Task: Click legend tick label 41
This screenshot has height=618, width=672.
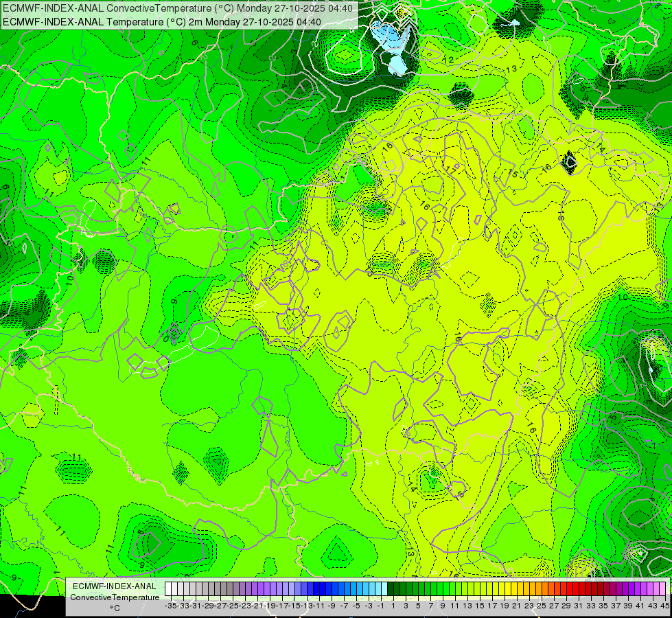Action: (640, 606)
